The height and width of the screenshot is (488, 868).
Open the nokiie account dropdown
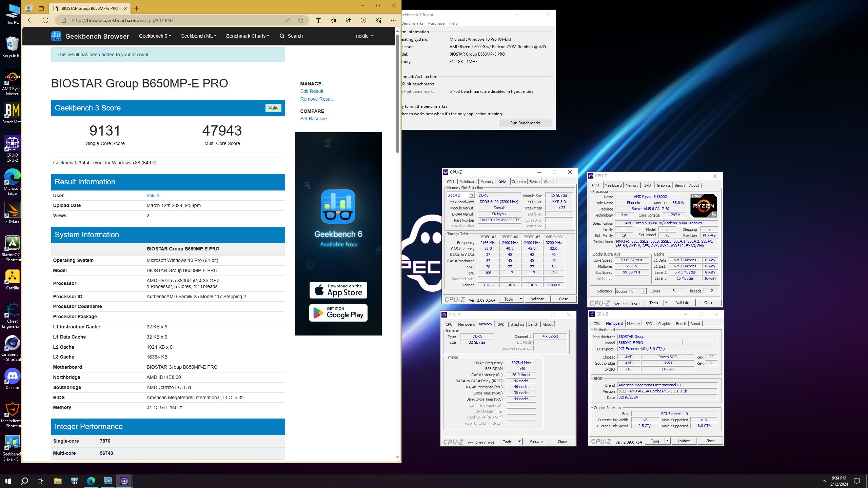point(365,36)
